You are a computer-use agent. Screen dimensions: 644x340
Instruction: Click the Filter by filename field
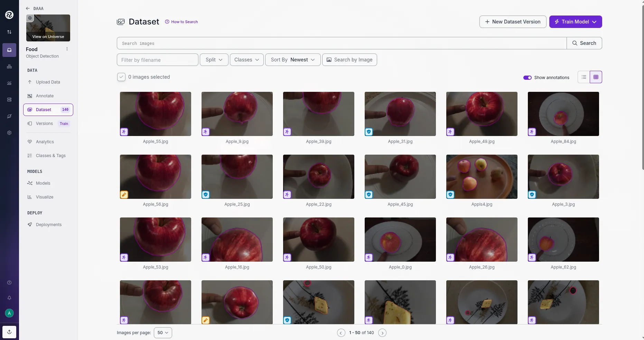tap(158, 60)
